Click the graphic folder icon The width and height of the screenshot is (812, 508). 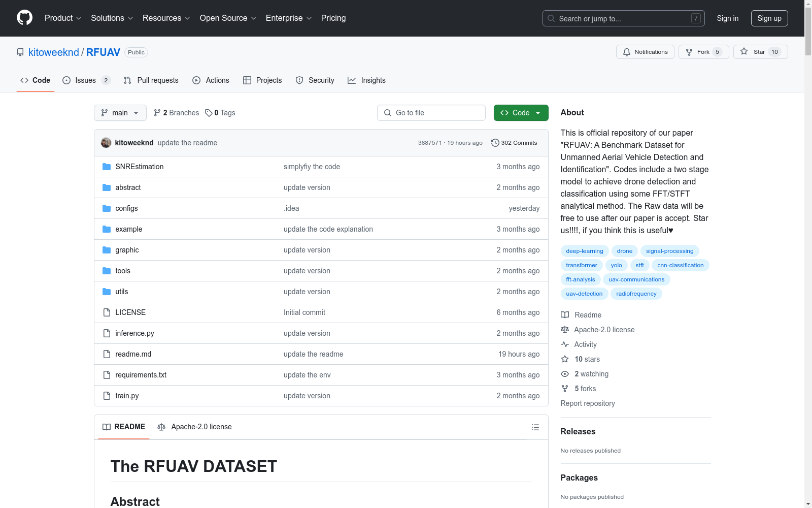click(x=107, y=250)
